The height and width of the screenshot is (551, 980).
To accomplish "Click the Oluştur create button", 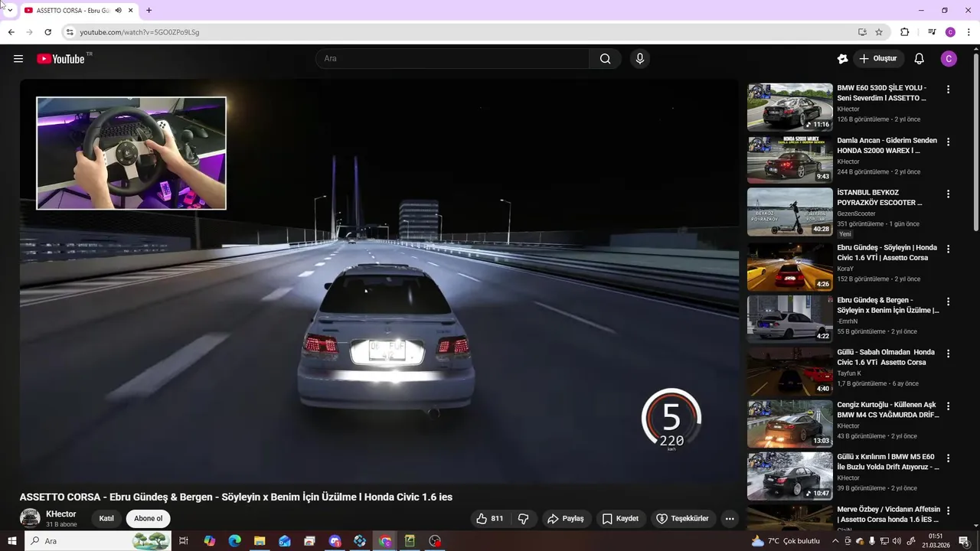I will [878, 59].
